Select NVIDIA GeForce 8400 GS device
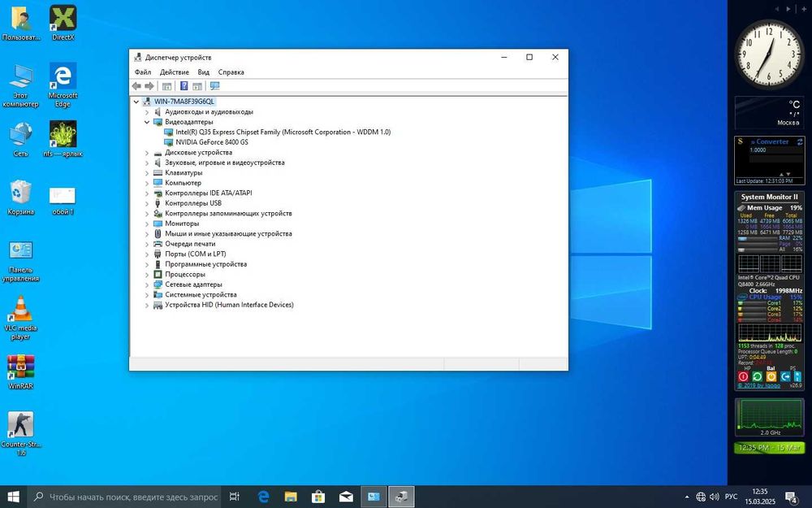 (211, 142)
